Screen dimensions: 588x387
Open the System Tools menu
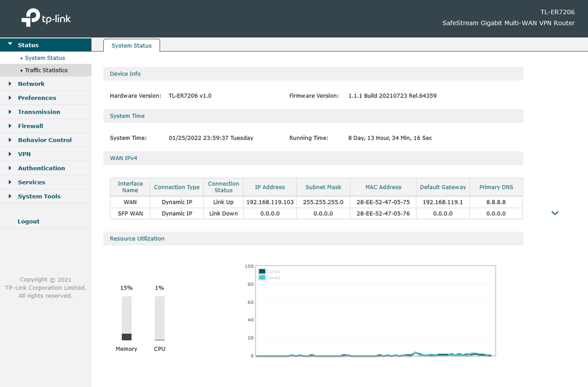click(x=39, y=197)
